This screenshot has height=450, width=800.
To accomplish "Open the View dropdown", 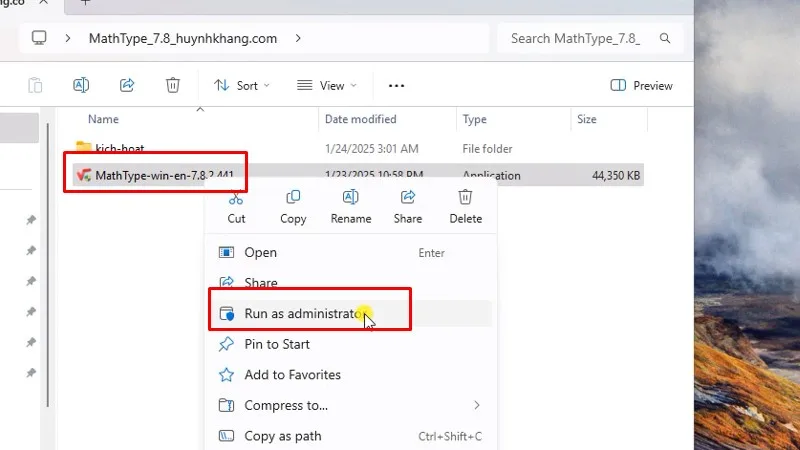I will [327, 85].
